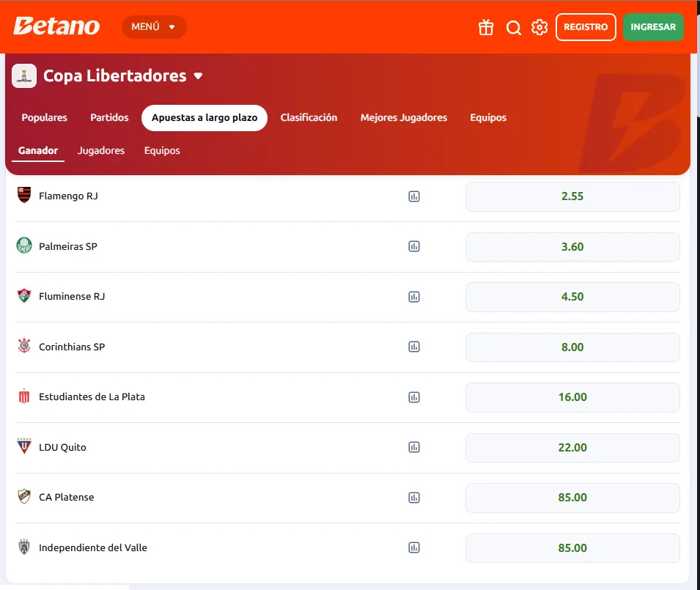
Task: Open stats icon for Corinthians SP
Action: click(414, 347)
